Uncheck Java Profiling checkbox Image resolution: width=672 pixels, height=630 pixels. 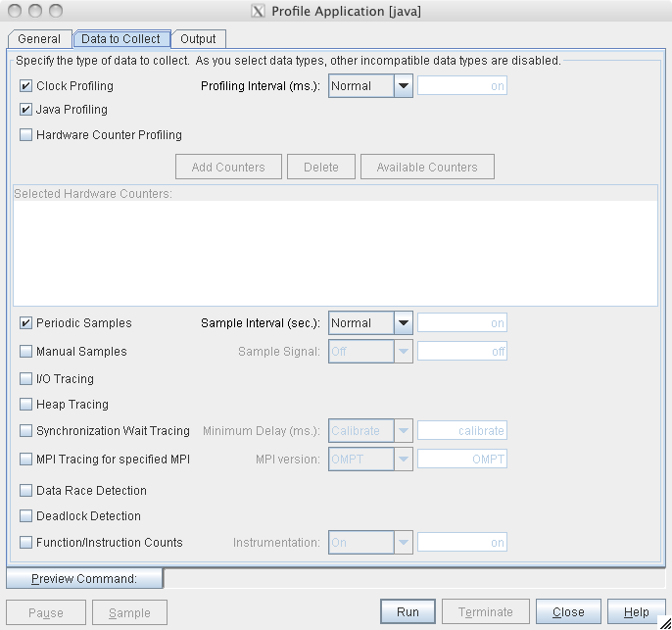pyautogui.click(x=25, y=110)
